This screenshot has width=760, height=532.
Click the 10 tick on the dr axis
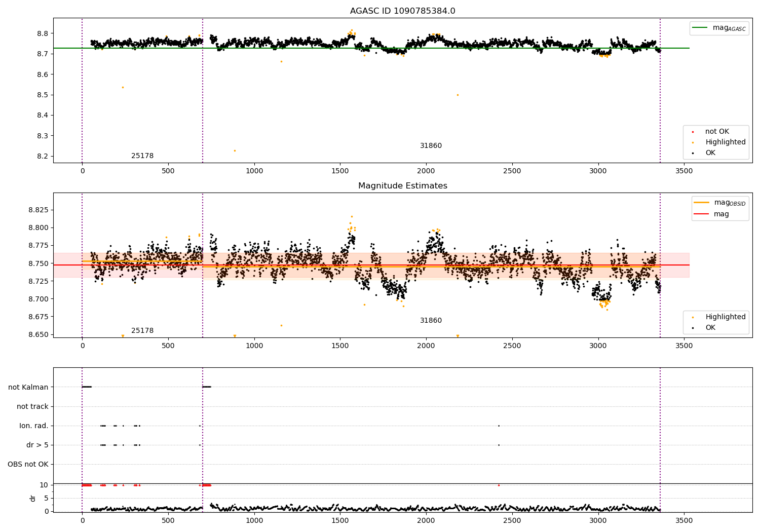click(45, 485)
